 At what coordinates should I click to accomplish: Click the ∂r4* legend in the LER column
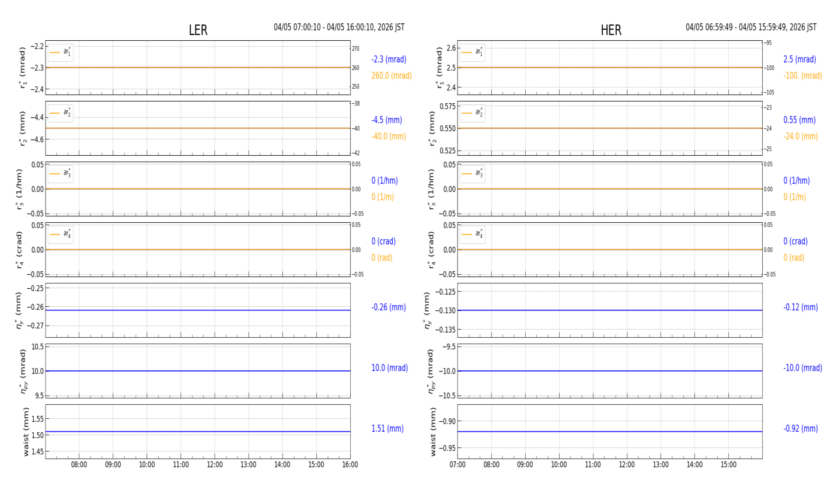point(61,235)
